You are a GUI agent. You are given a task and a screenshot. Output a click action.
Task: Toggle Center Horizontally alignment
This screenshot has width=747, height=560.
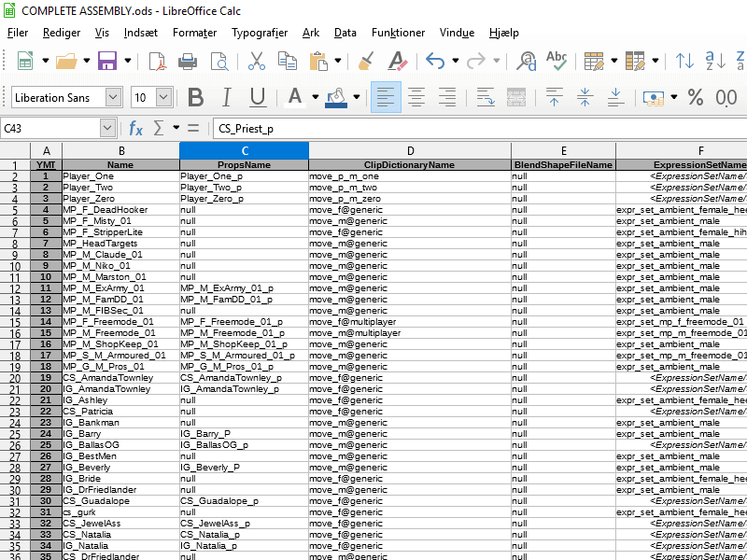coord(416,97)
